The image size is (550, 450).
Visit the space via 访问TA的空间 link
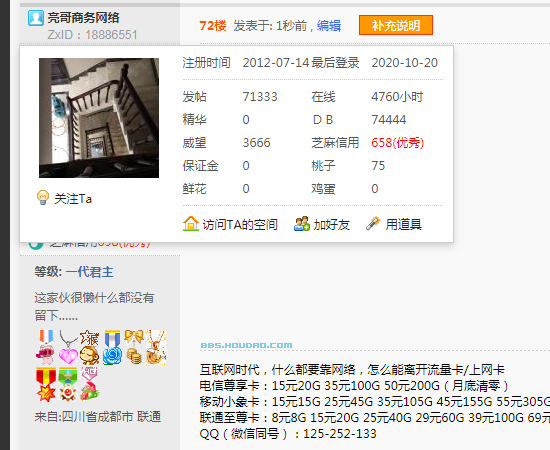click(x=240, y=224)
